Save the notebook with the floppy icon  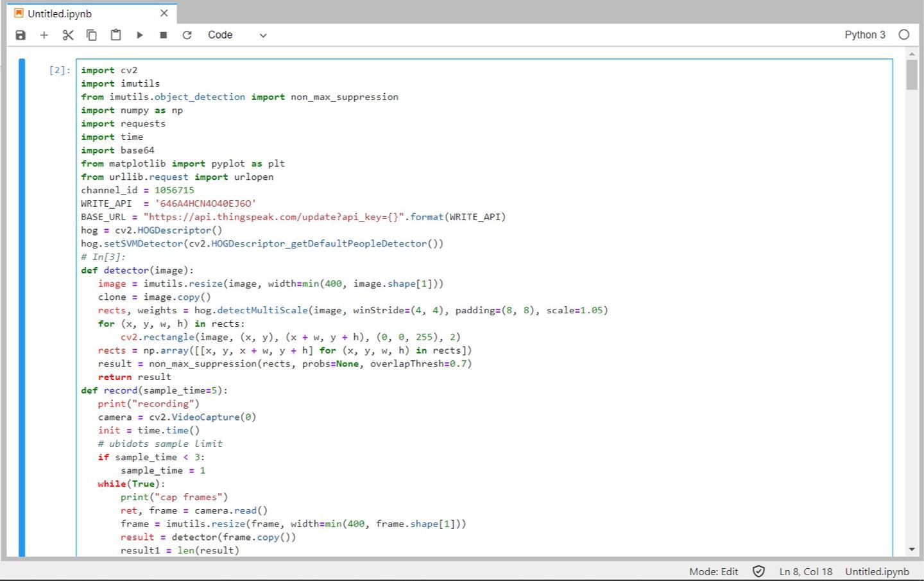(x=21, y=35)
